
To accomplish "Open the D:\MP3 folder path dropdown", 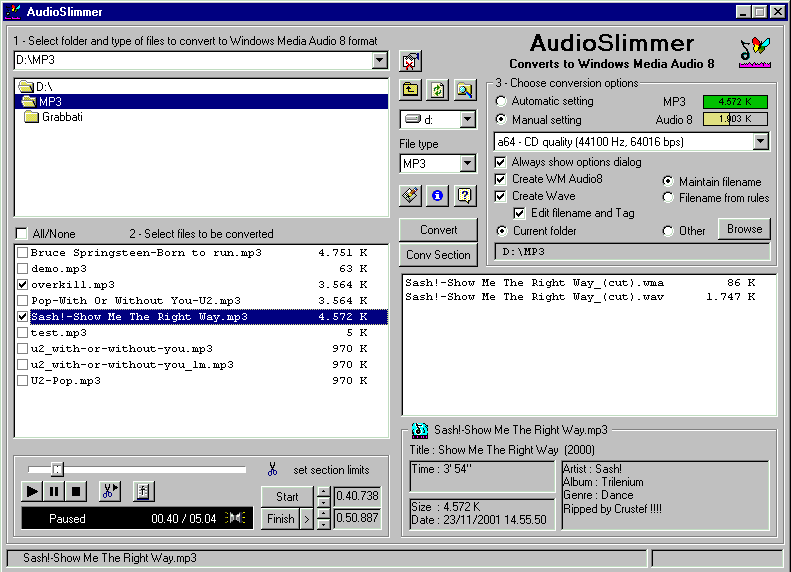I will point(379,61).
